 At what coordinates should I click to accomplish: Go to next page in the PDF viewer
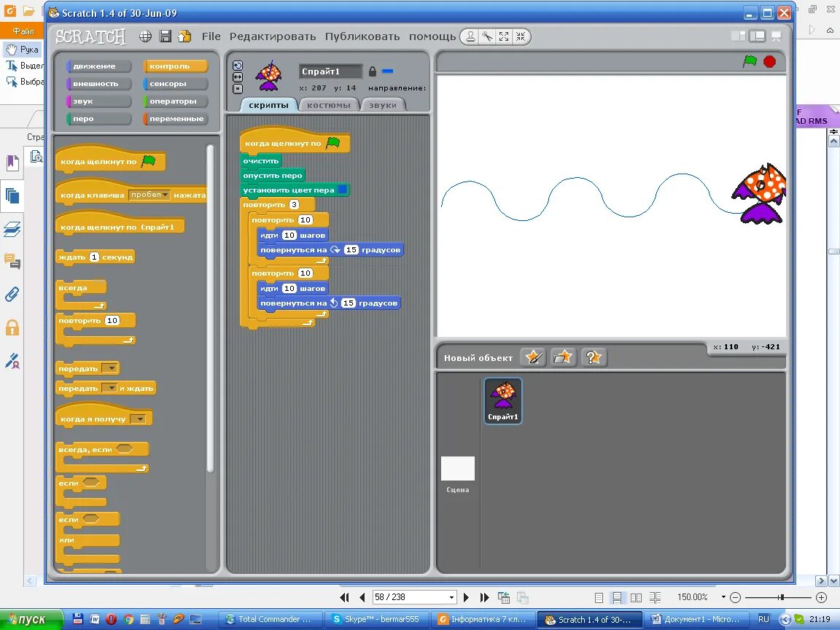tap(466, 597)
